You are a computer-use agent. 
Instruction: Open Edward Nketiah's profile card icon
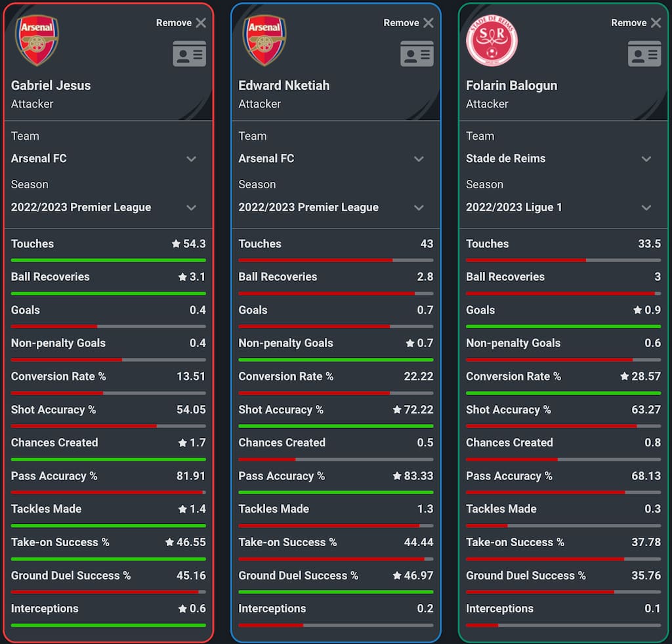click(417, 54)
